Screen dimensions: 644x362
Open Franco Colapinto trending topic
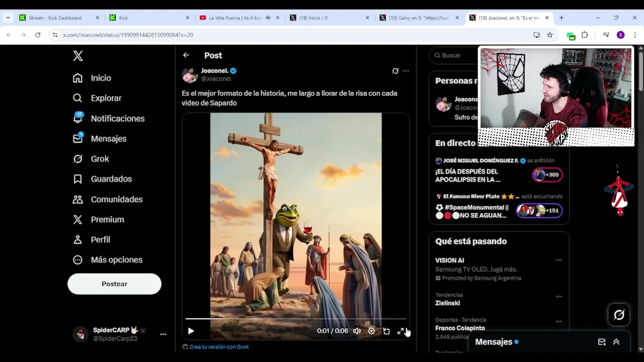point(460,328)
